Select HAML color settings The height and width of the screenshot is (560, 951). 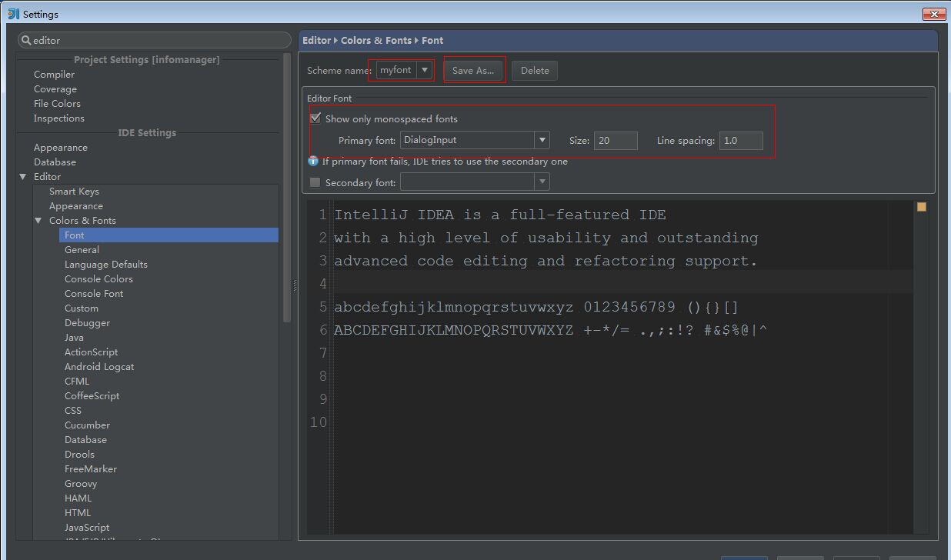point(78,498)
